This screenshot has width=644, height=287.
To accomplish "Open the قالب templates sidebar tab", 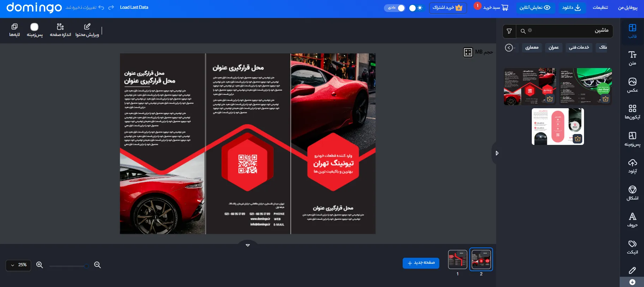I will [632, 31].
